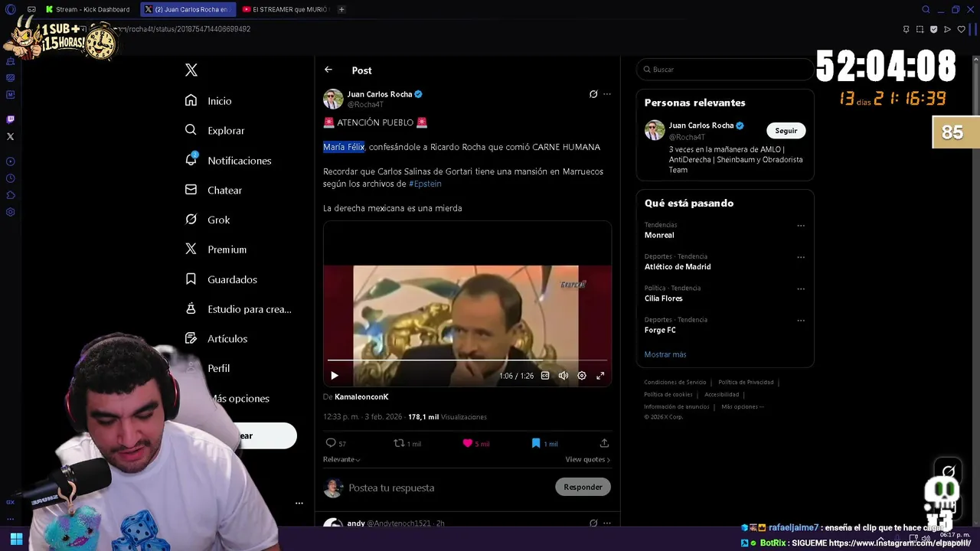Open more options for Atlético de Madrid trend
The width and height of the screenshot is (980, 551).
[801, 257]
